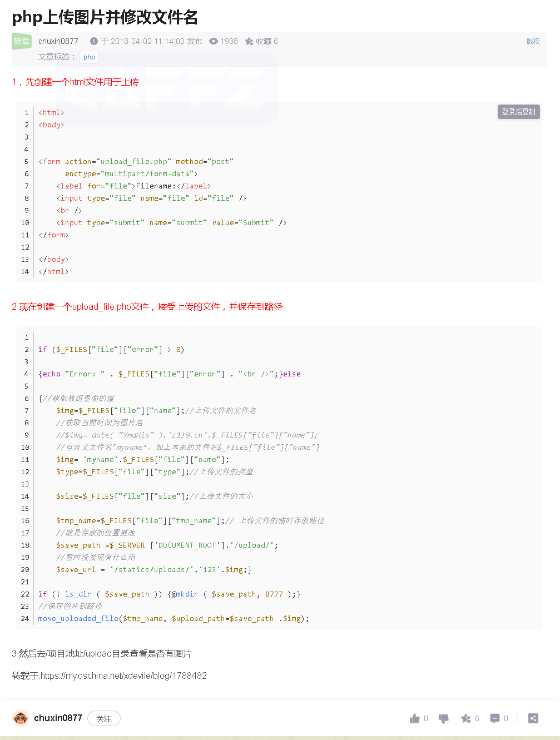560x740 pixels.
Task: Click the thumbs-down dislike icon
Action: click(x=443, y=718)
